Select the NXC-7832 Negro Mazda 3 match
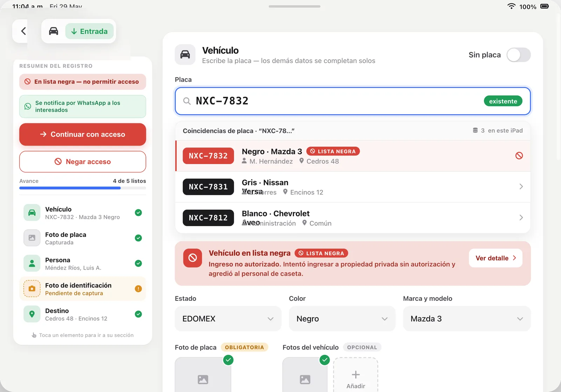The image size is (561, 392). click(x=353, y=156)
